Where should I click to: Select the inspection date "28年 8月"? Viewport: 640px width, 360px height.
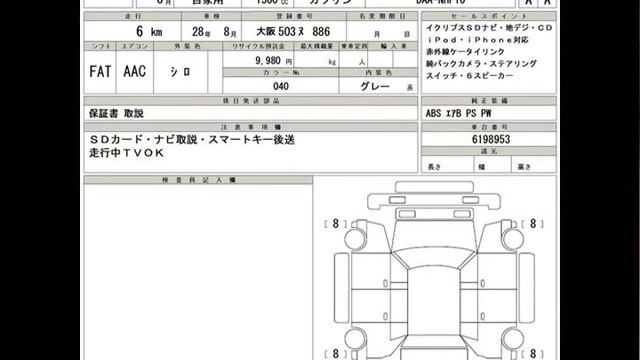tap(214, 31)
